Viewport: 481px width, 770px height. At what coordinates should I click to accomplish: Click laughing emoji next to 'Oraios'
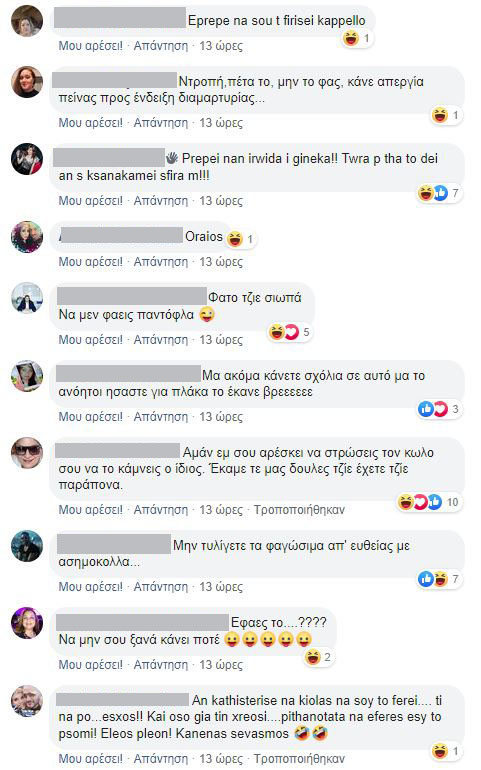pos(235,239)
